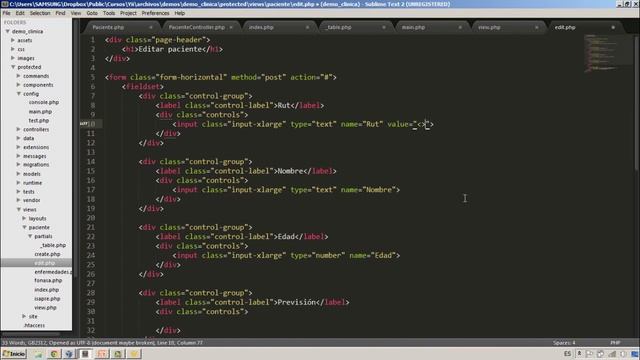Viewport: 640px width, 360px height.
Task: Open the Help menu
Action: [x=180, y=13]
